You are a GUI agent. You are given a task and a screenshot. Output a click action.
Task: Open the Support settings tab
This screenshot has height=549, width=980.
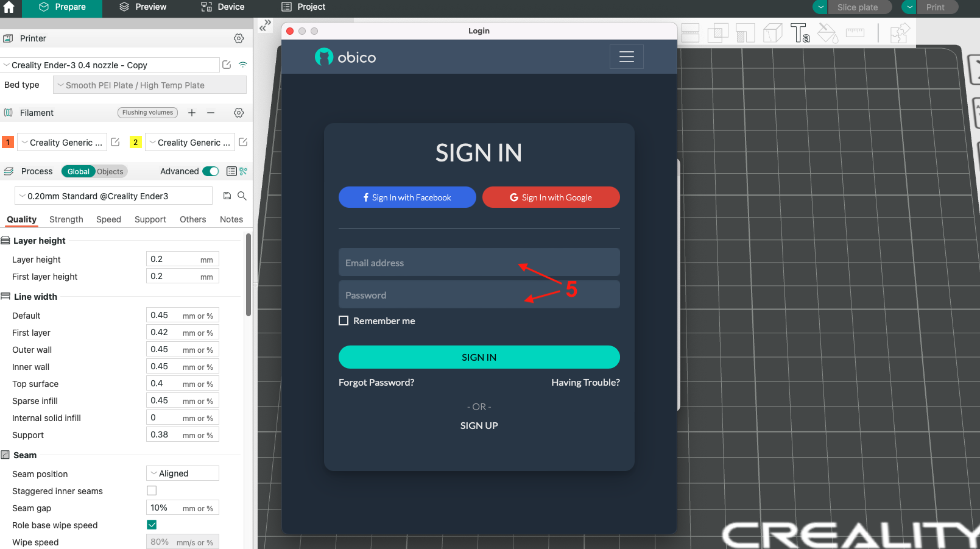(x=150, y=219)
